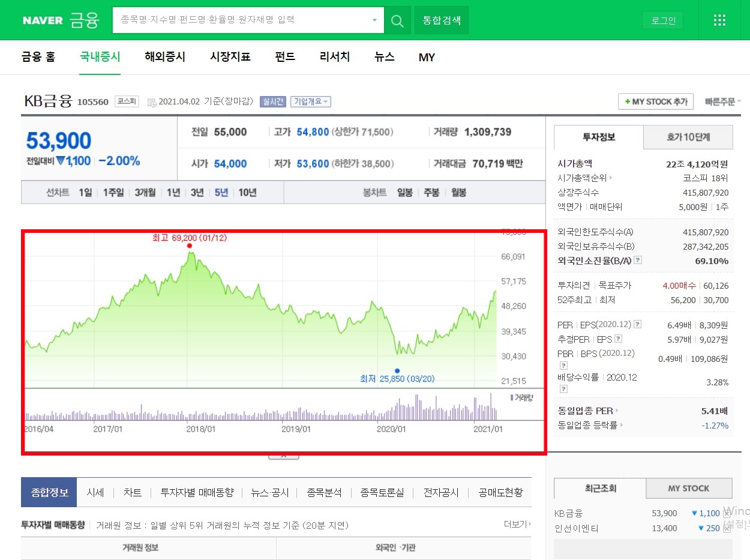The width and height of the screenshot is (750, 560).
Task: Switch to 호가10단계 tab
Action: (688, 137)
